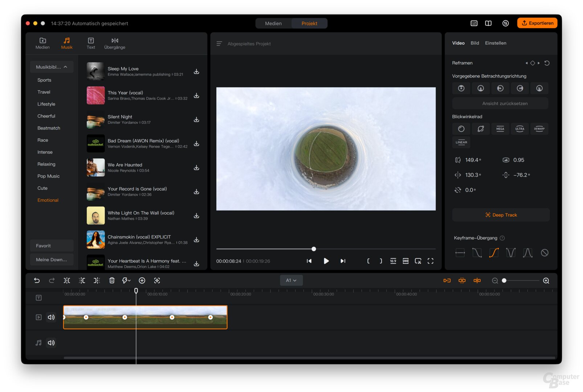Screen dimensions: 583x392
Task: Enter fullscreen preview mode
Action: (x=430, y=261)
